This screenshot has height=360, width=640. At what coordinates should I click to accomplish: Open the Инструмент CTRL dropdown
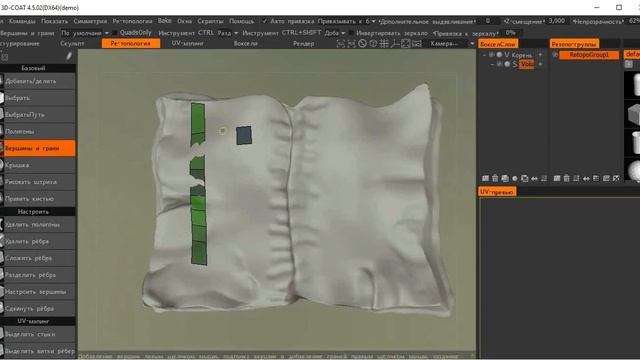pos(227,33)
